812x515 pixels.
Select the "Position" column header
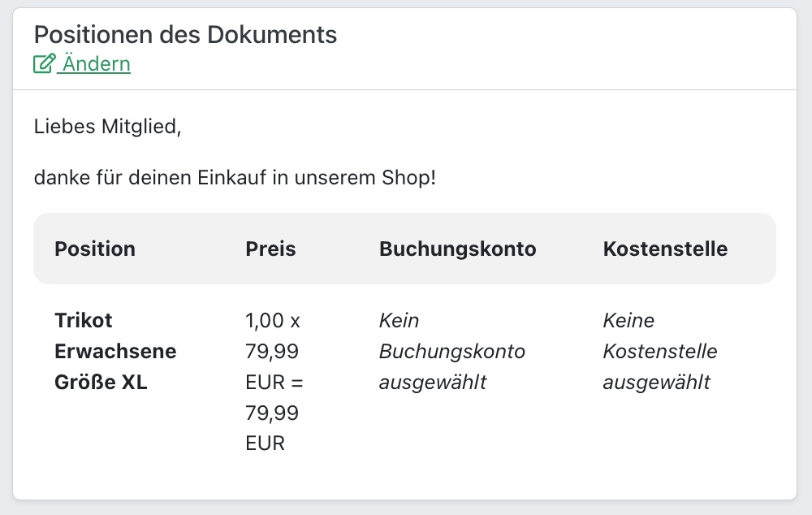coord(94,249)
